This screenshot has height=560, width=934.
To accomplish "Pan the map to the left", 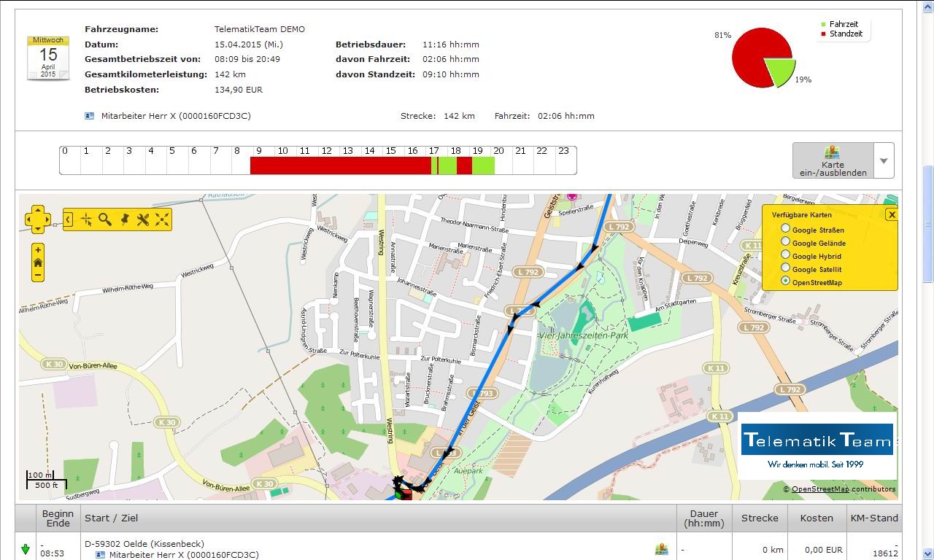I will click(29, 219).
